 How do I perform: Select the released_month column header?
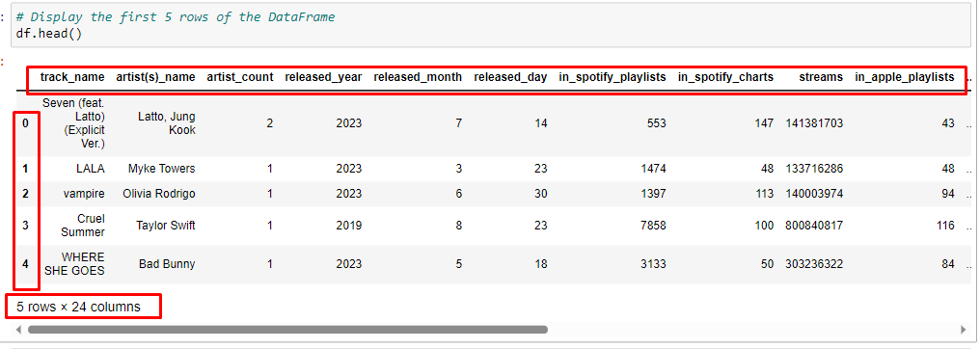pyautogui.click(x=418, y=77)
